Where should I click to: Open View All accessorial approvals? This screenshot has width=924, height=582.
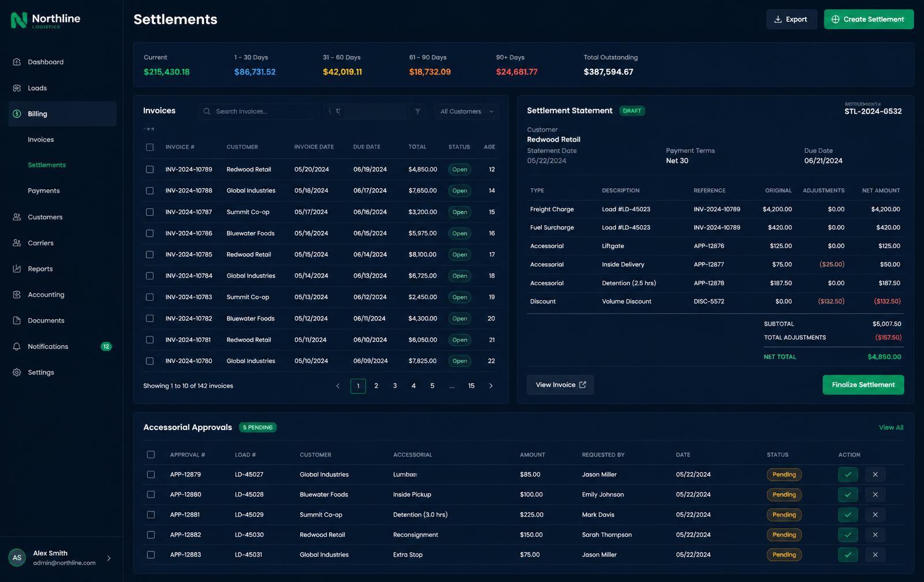[891, 427]
